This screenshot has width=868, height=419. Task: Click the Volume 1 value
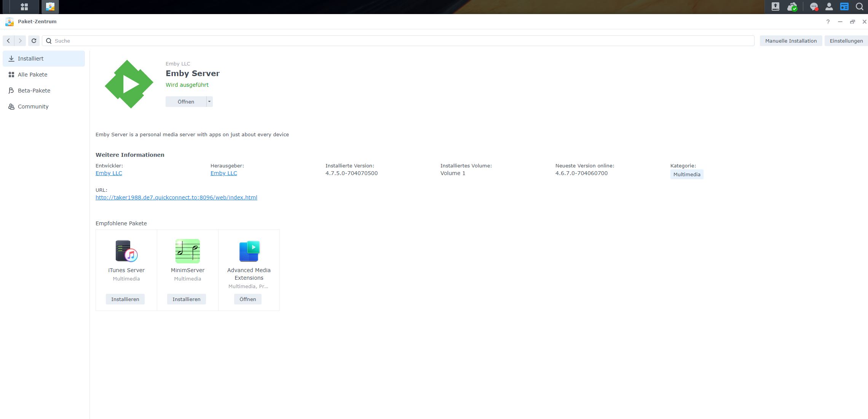pyautogui.click(x=453, y=173)
